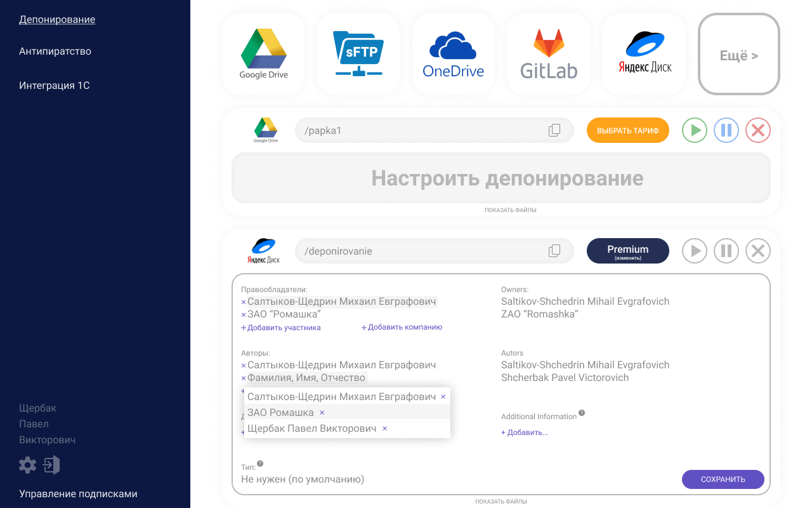Remove the /deponirovanie Яндекс Диск connection
Viewport: 812px width, 508px height.
point(758,251)
